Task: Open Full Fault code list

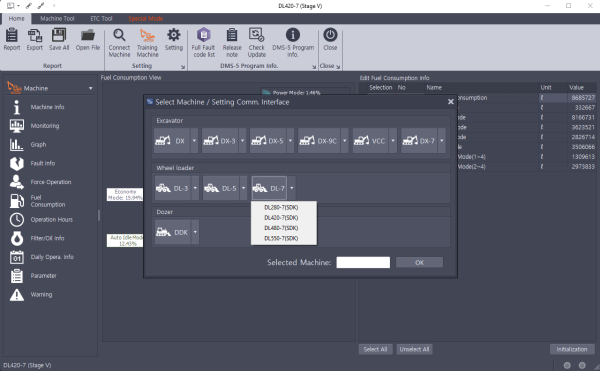Action: pyautogui.click(x=204, y=43)
